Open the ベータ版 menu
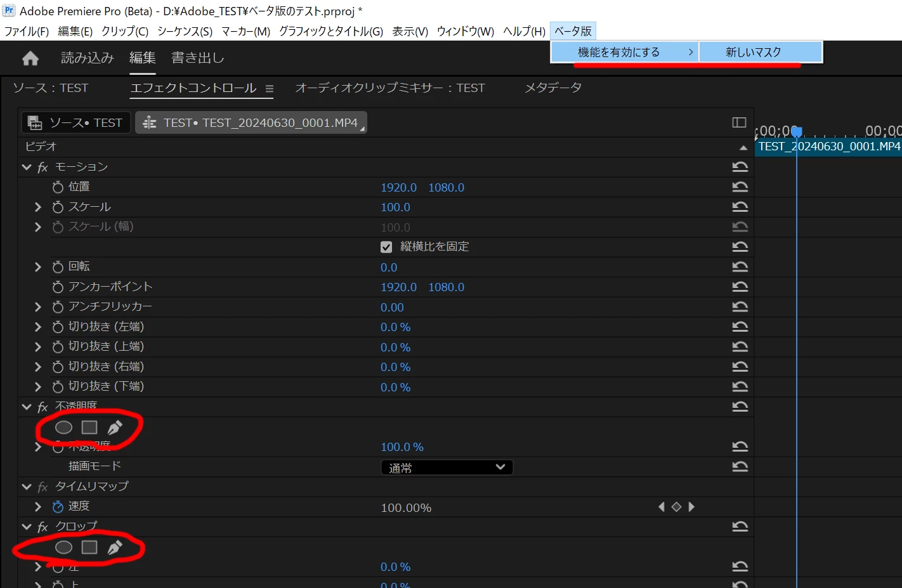The image size is (902, 588). click(x=573, y=31)
